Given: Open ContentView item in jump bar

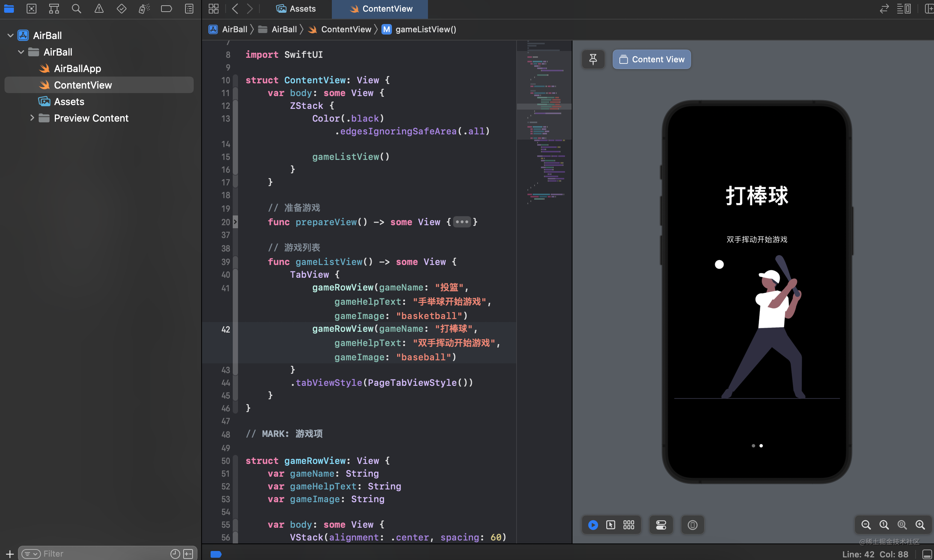Looking at the screenshot, I should coord(340,29).
